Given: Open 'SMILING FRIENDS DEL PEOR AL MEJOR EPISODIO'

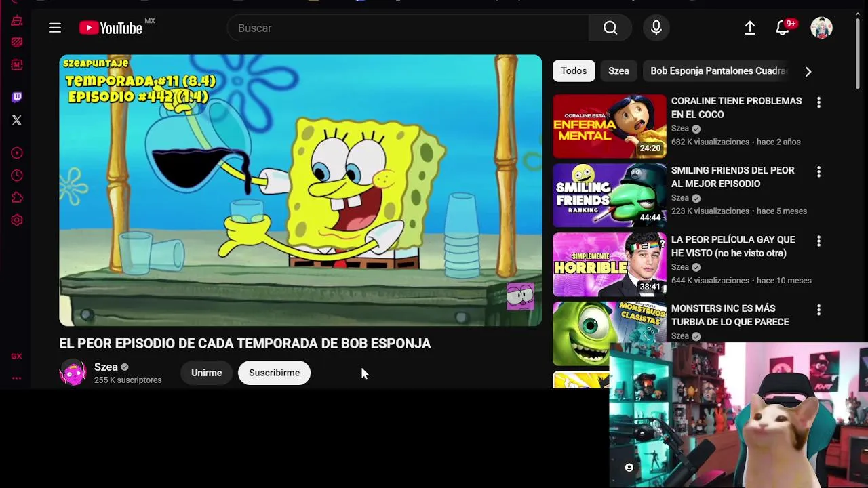Looking at the screenshot, I should (732, 177).
